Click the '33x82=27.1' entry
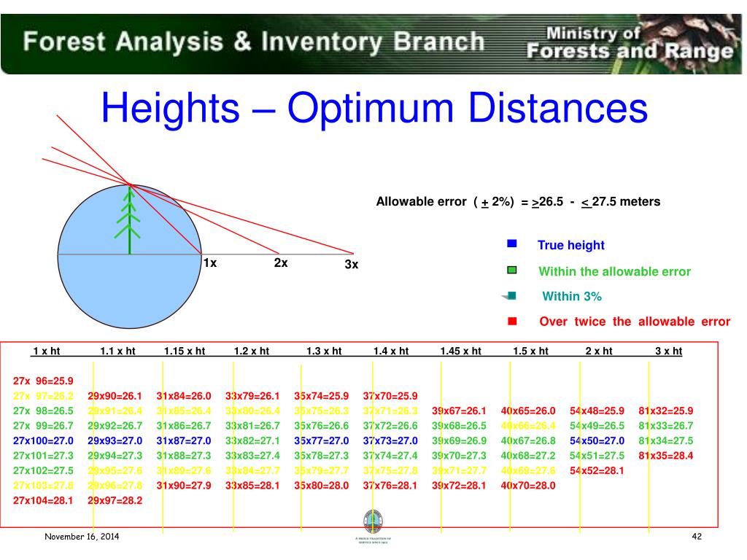The width and height of the screenshot is (747, 560). (252, 441)
